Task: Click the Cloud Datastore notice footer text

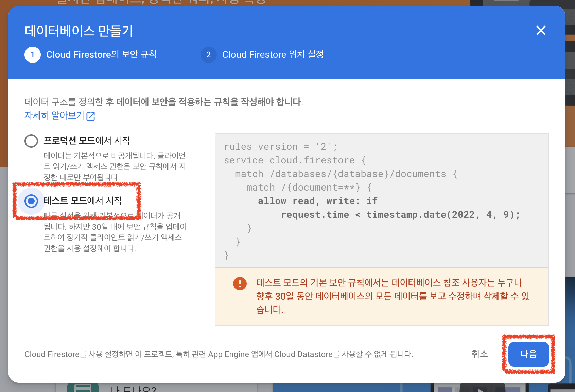Action: (x=219, y=354)
